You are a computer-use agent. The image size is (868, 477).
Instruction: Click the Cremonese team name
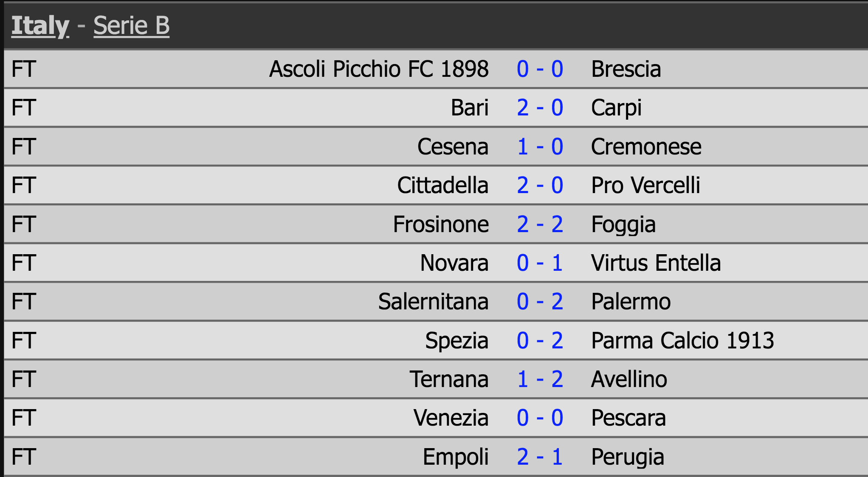646,147
